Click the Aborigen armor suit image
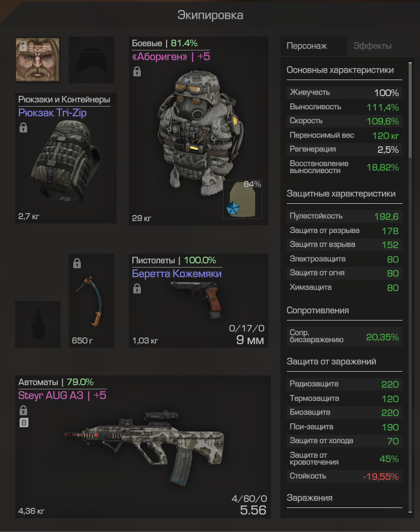The width and height of the screenshot is (420, 532). (200, 133)
